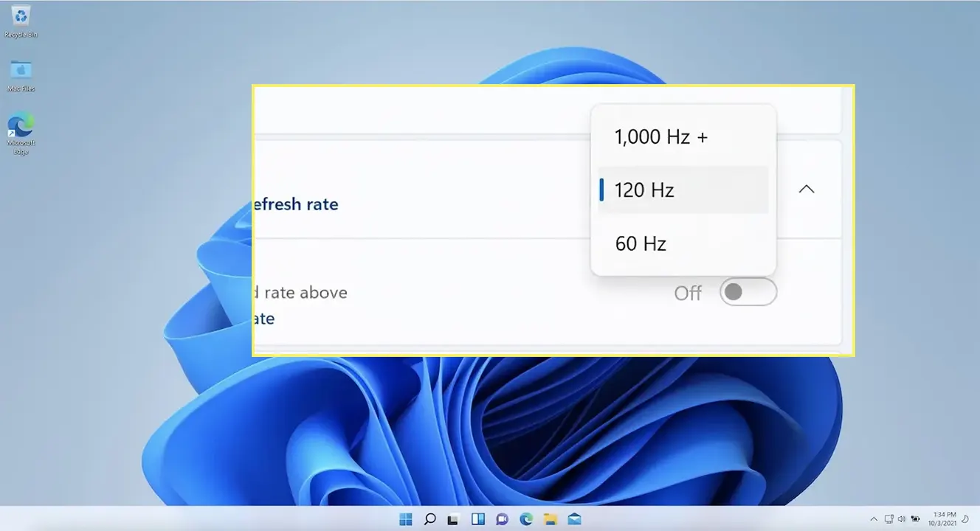This screenshot has width=980, height=531.
Task: Open the clock showing 1:34 PM
Action: [942, 518]
